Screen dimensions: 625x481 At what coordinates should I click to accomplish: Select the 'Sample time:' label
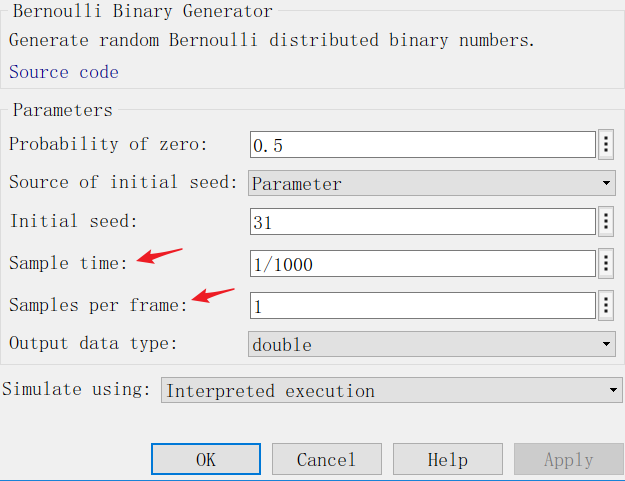click(68, 263)
